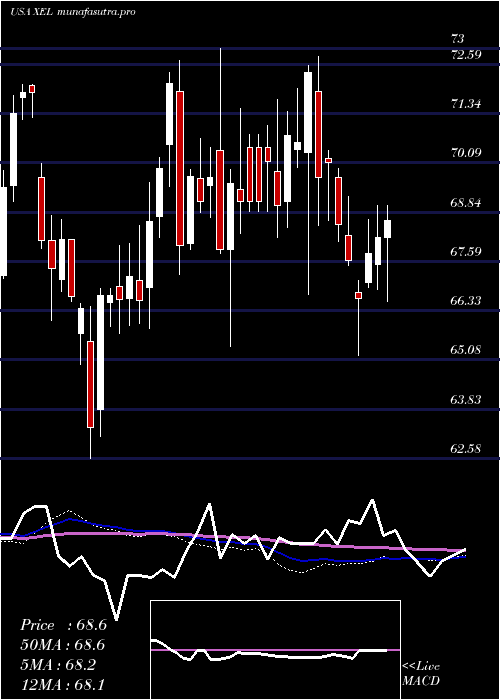500x700 pixels.
Task: Open the Live MACD inset chart
Action: point(275,650)
